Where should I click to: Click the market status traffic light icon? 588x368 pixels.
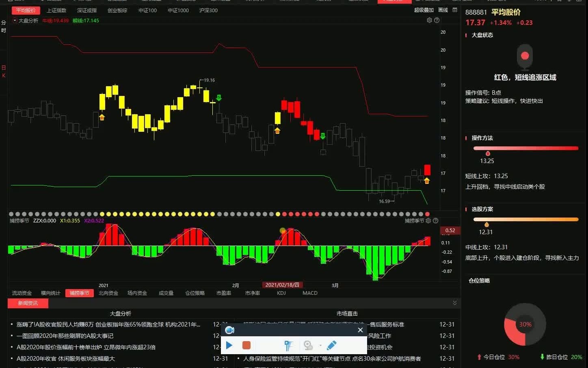[x=525, y=57]
